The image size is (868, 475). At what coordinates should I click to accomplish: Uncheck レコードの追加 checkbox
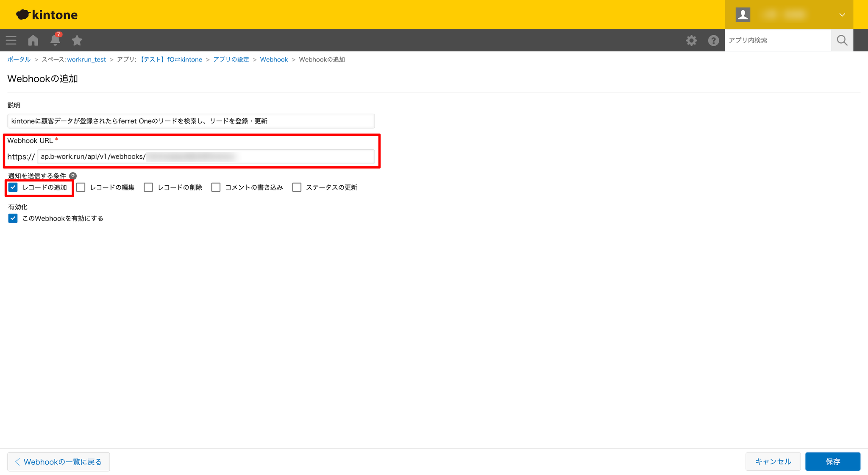[x=13, y=187]
